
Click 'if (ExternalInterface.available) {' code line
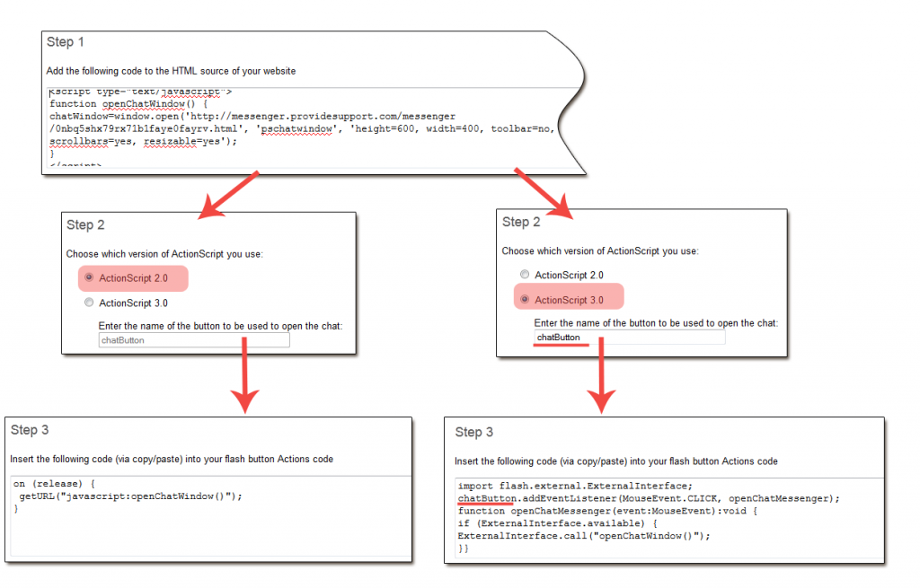(x=557, y=523)
